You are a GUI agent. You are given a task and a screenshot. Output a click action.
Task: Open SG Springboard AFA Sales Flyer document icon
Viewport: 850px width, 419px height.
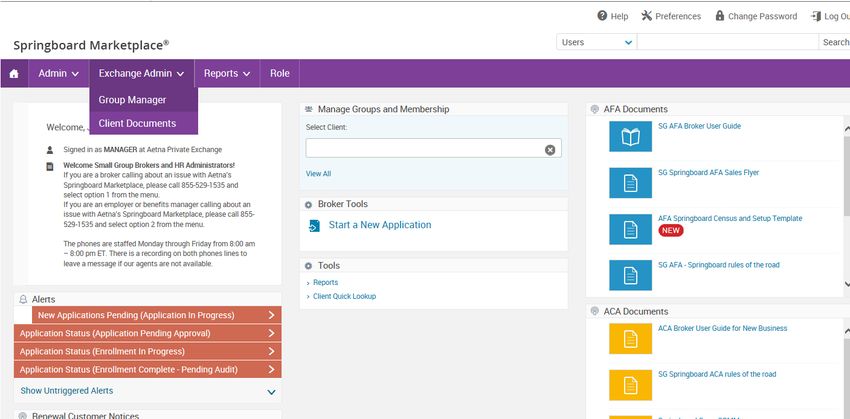coord(630,183)
